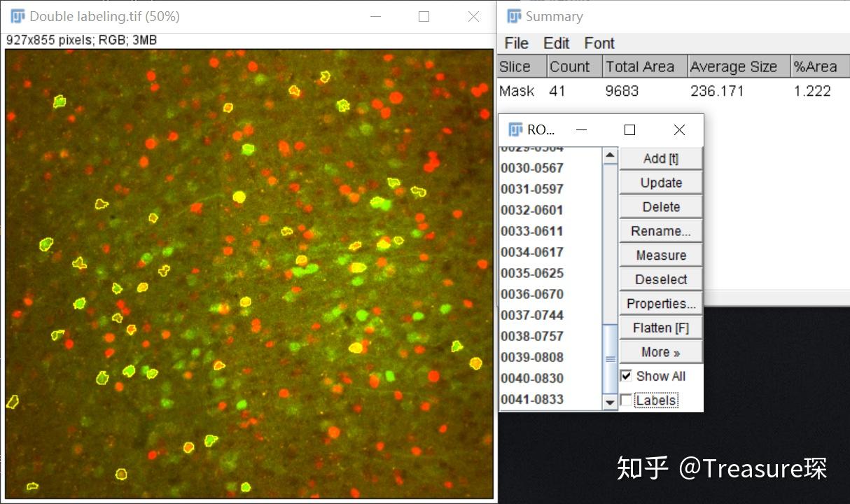Add a new ROI with Add [t]
The width and height of the screenshot is (850, 504).
click(x=660, y=158)
